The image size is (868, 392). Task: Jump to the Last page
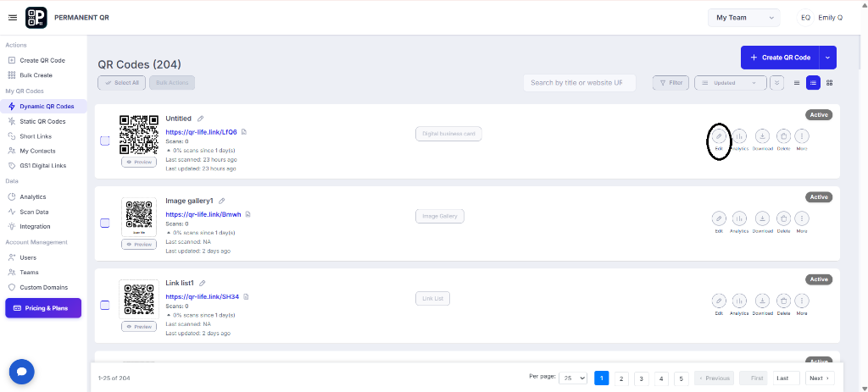(786, 378)
